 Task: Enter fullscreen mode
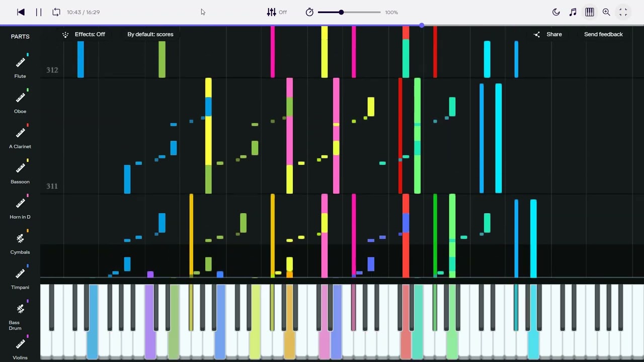(623, 12)
